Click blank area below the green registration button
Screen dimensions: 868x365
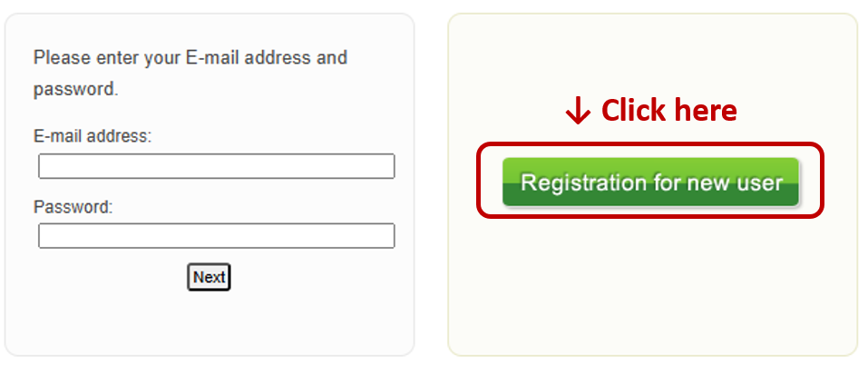coord(650,281)
